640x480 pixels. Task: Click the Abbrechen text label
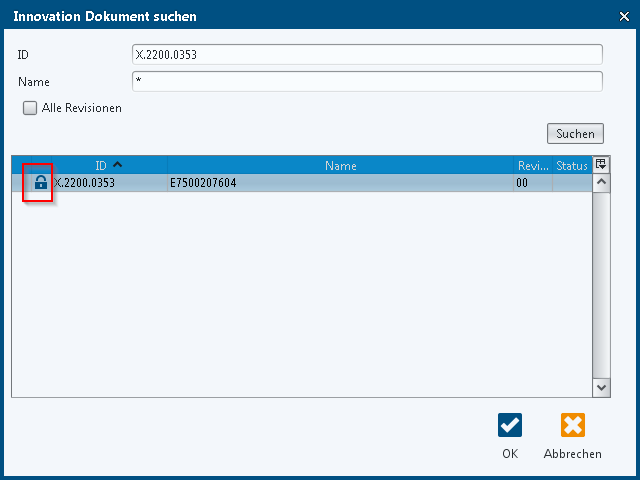point(572,454)
